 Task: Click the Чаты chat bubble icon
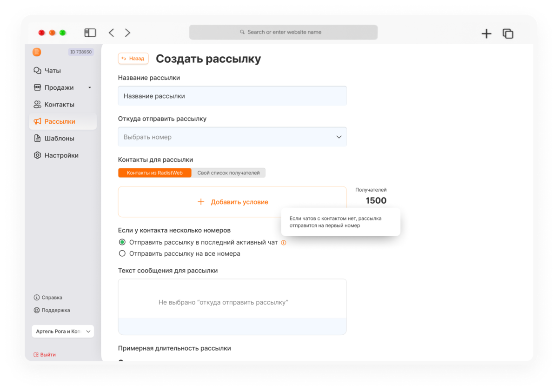37,71
